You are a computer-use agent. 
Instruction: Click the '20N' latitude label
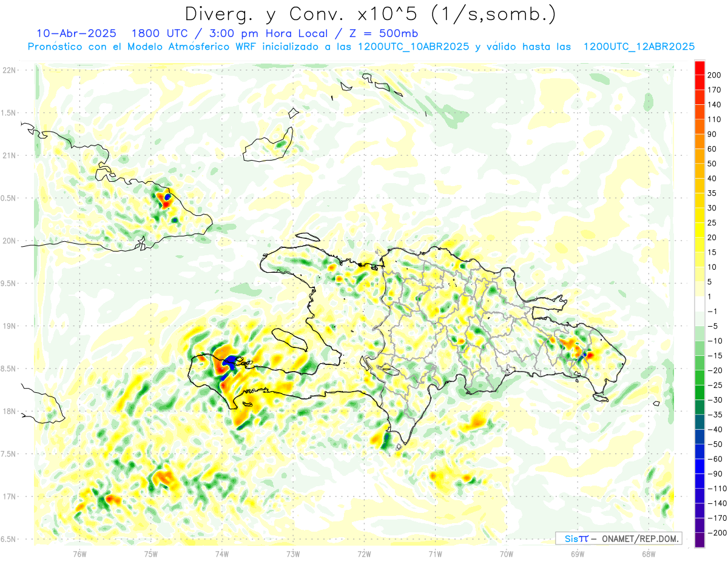point(9,241)
